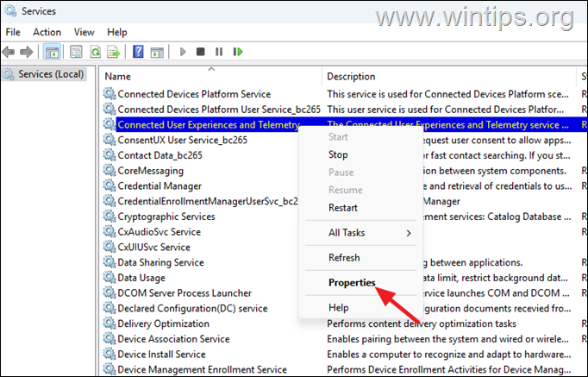Open the Action menu
This screenshot has height=377, width=588.
[x=47, y=32]
